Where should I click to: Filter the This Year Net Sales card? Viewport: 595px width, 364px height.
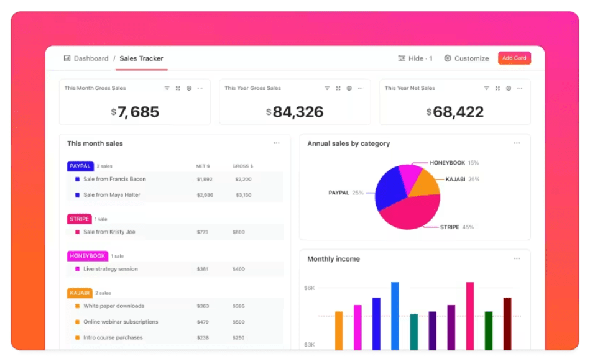pos(486,88)
